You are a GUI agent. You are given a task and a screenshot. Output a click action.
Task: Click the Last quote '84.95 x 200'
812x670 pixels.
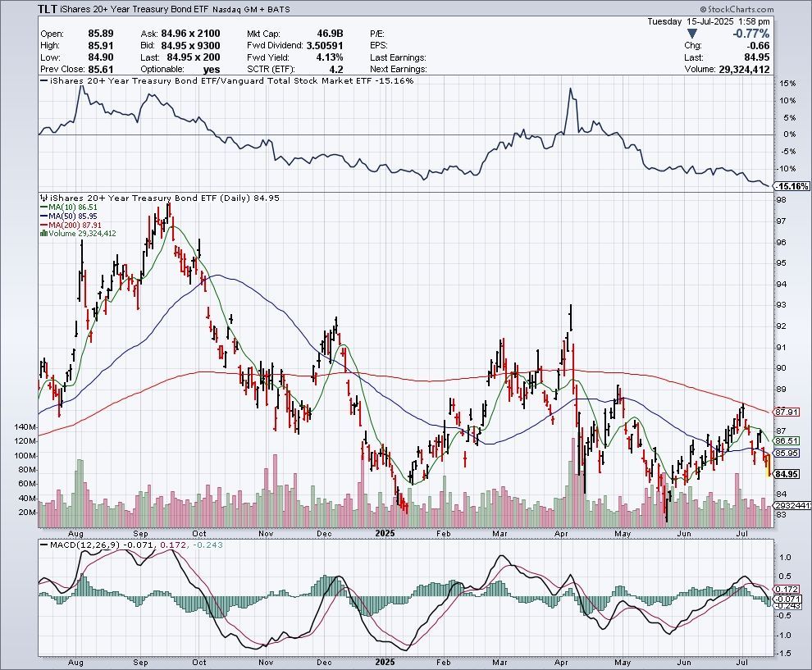(x=194, y=57)
